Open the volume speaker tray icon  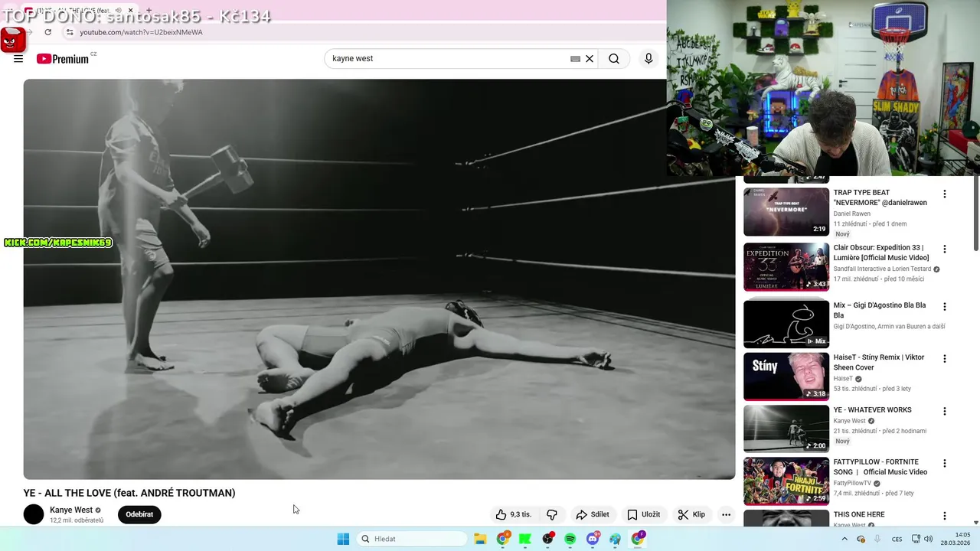pyautogui.click(x=928, y=539)
